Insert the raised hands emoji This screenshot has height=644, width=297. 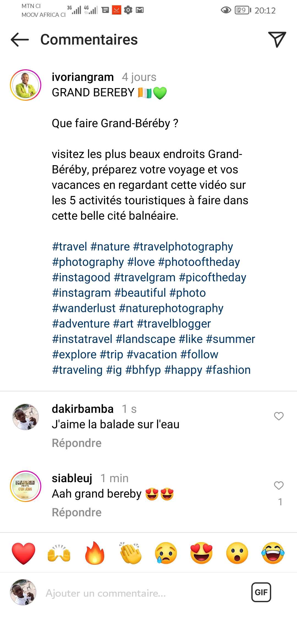[59, 553]
